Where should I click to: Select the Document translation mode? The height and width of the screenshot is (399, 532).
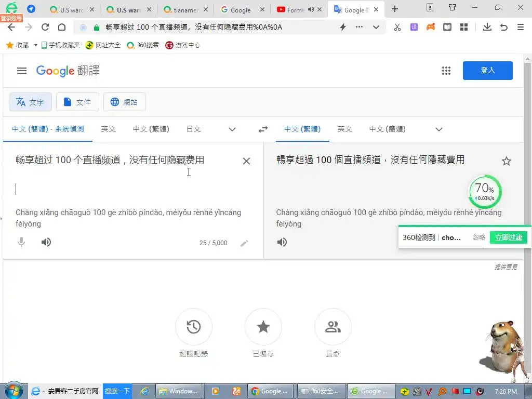point(77,102)
